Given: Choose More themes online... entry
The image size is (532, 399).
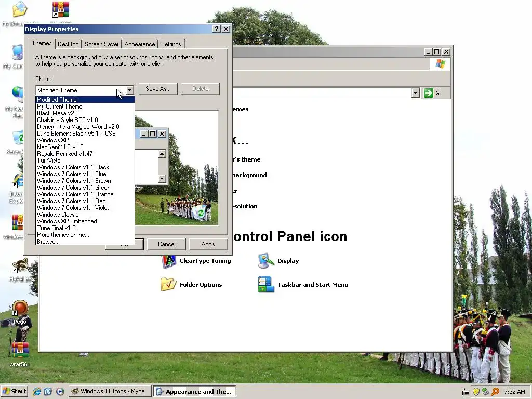Looking at the screenshot, I should pos(85,235).
